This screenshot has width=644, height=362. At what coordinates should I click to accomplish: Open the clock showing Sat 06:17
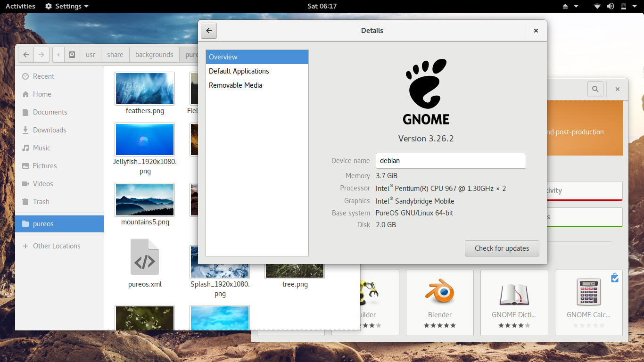tap(322, 6)
